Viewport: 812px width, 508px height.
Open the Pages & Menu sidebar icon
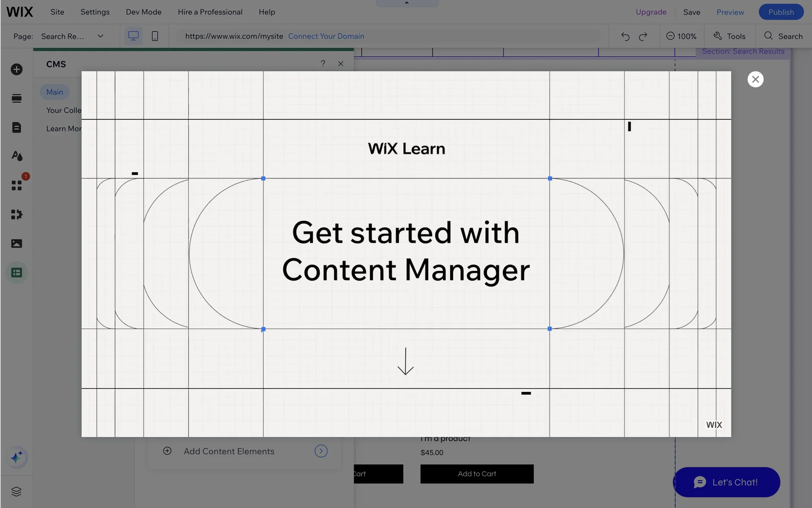[x=16, y=127]
